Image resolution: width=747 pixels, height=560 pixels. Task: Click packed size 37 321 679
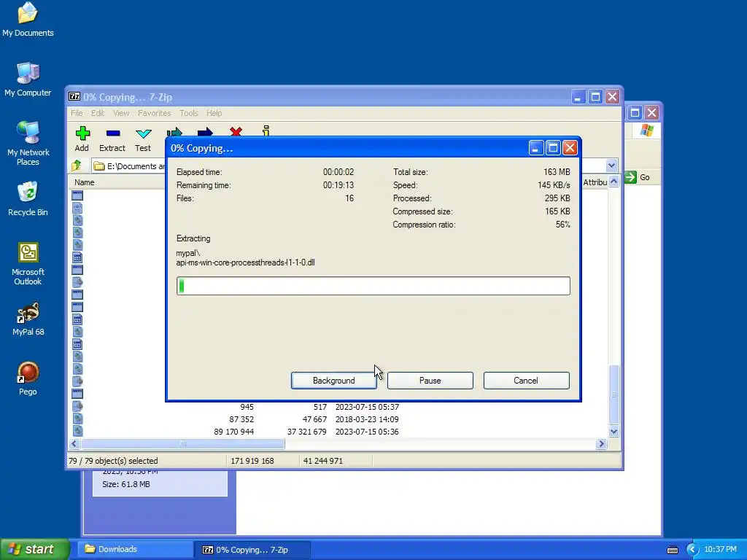pyautogui.click(x=307, y=432)
